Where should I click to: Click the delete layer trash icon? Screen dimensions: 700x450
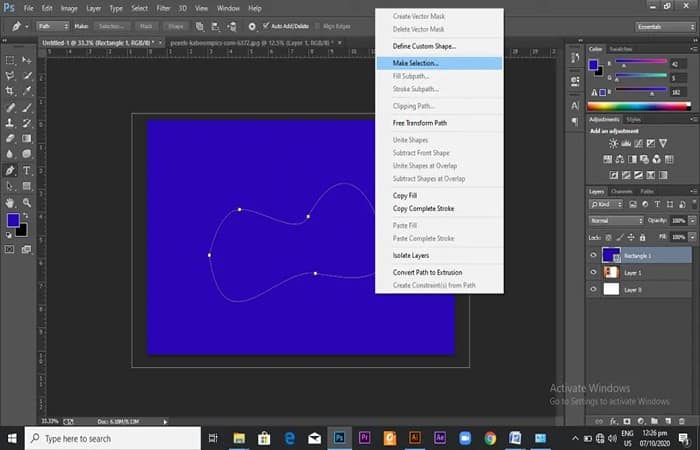(x=682, y=421)
